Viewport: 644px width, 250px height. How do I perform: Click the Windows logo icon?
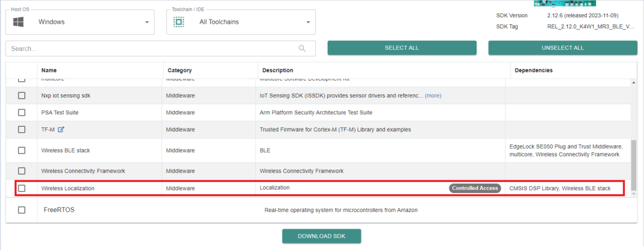click(x=18, y=22)
